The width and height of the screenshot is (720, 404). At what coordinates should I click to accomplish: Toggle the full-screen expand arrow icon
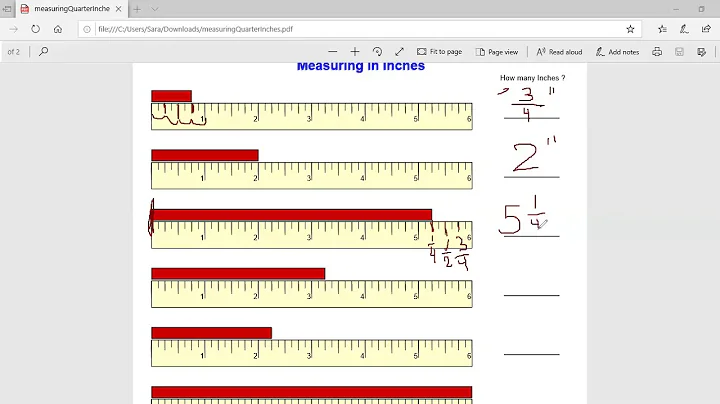399,51
